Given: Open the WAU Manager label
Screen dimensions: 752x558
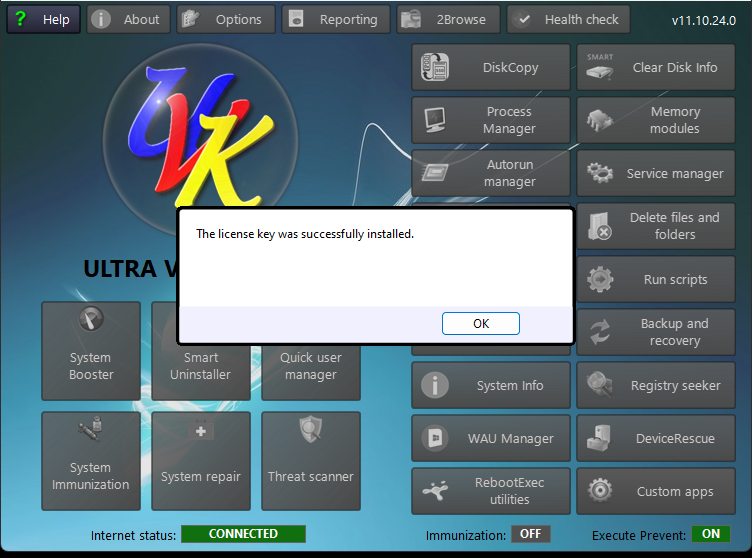Looking at the screenshot, I should (510, 439).
